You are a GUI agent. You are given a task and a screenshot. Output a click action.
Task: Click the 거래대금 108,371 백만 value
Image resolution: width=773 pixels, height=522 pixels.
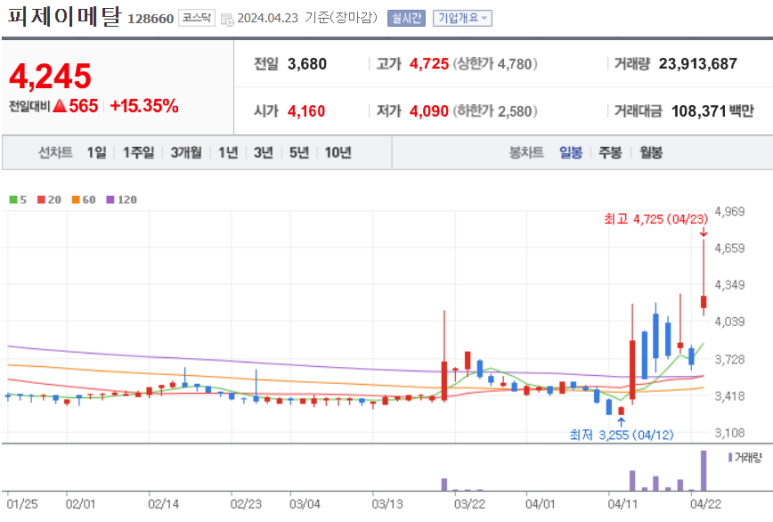coord(713,111)
